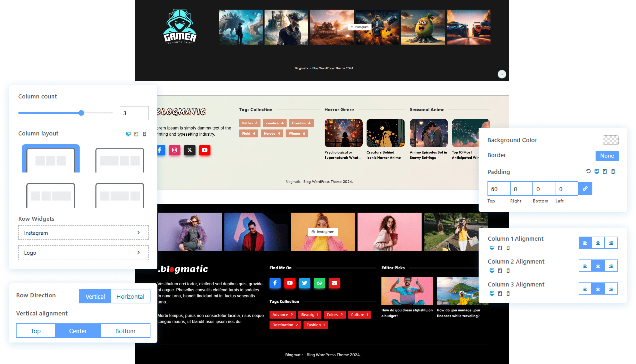Screen dimensions: 636x364
Task: Click the scroll-to-top arrow button
Action: coord(502,74)
